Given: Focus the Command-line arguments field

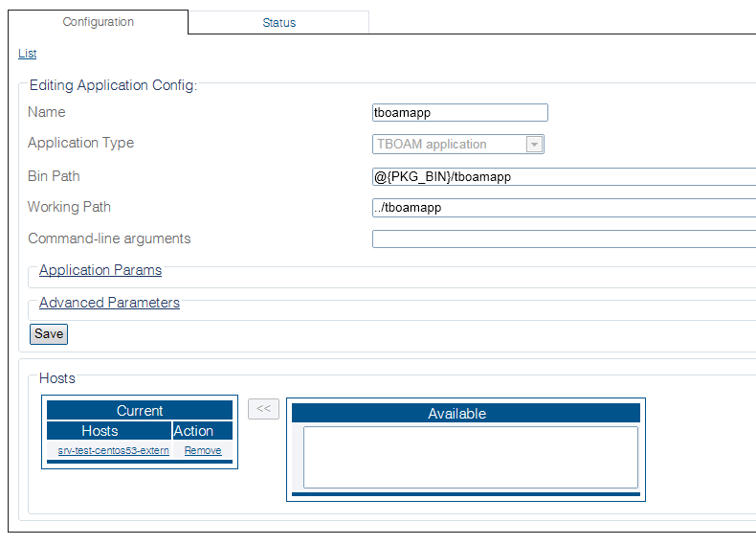Looking at the screenshot, I should tap(563, 239).
